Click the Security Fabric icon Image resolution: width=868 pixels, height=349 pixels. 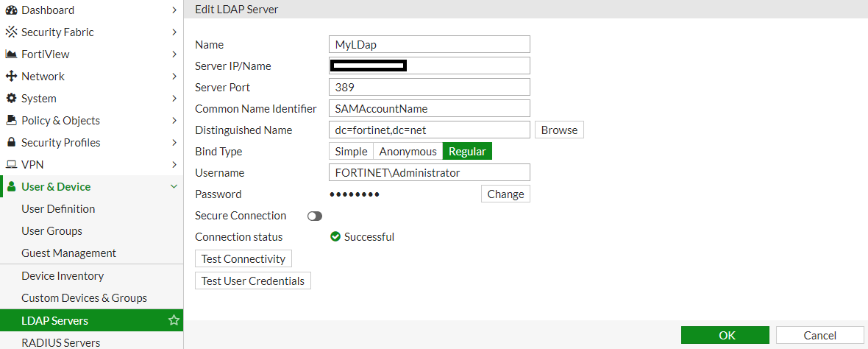tap(11, 32)
